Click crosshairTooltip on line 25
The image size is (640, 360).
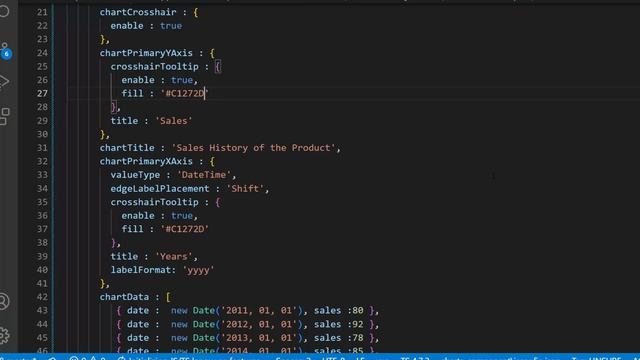pyautogui.click(x=154, y=67)
